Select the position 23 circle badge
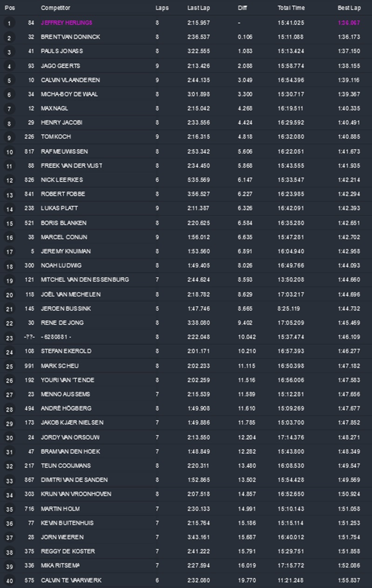The height and width of the screenshot is (588, 372). [x=10, y=337]
